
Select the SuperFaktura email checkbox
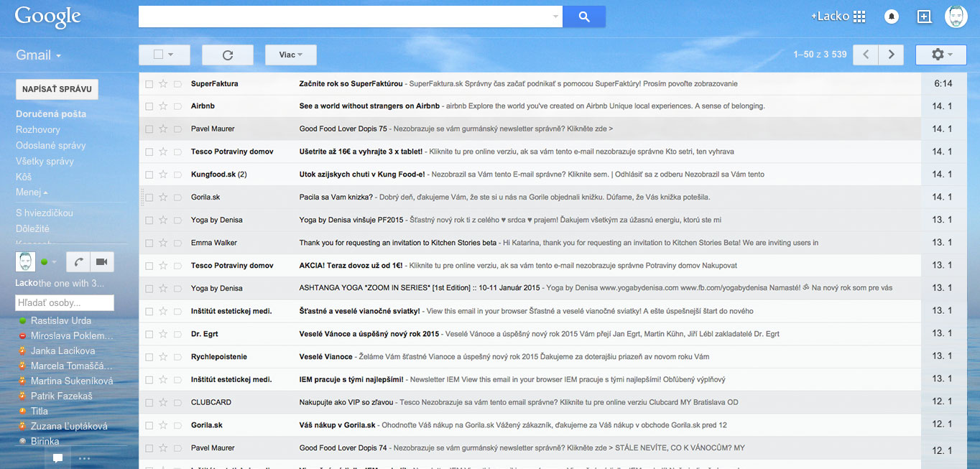pyautogui.click(x=149, y=84)
